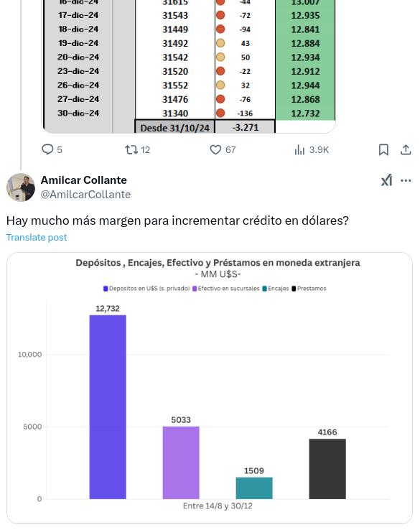This screenshot has width=420, height=530.
Task: Toggle Depositos en U$S legend entry
Action: pyautogui.click(x=146, y=288)
